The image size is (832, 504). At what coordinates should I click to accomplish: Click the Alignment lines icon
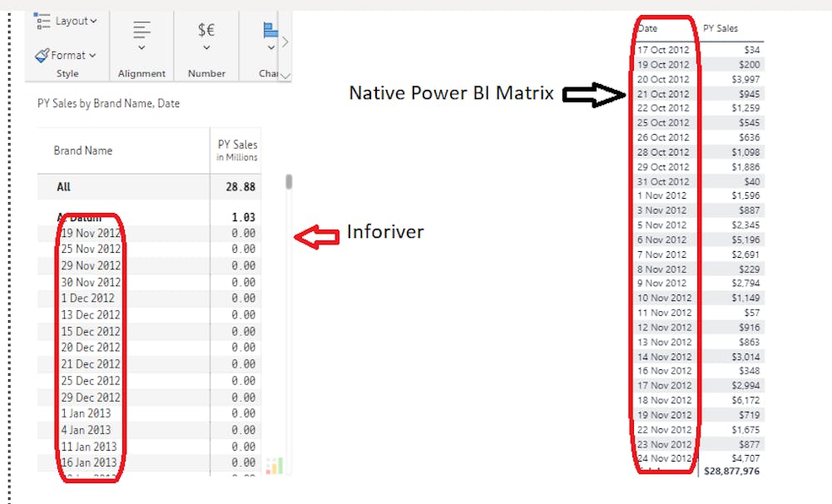tap(141, 30)
